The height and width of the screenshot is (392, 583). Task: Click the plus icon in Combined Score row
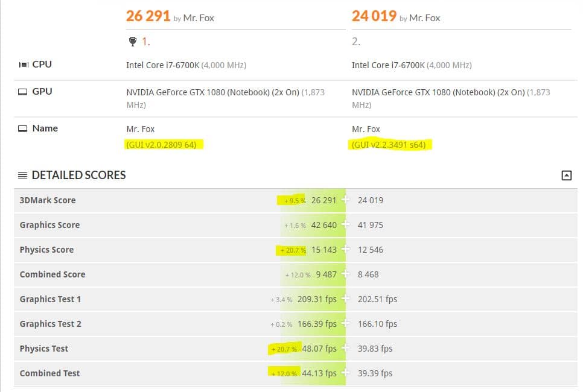[345, 274]
